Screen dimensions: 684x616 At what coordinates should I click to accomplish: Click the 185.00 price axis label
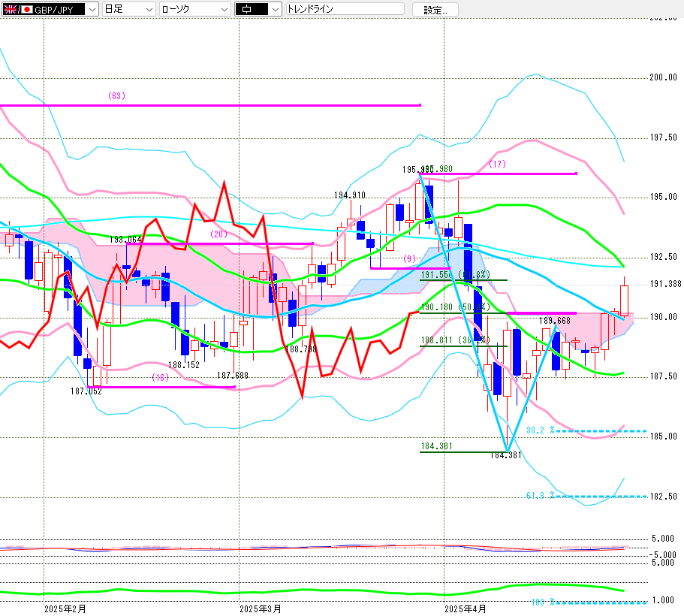click(x=663, y=436)
